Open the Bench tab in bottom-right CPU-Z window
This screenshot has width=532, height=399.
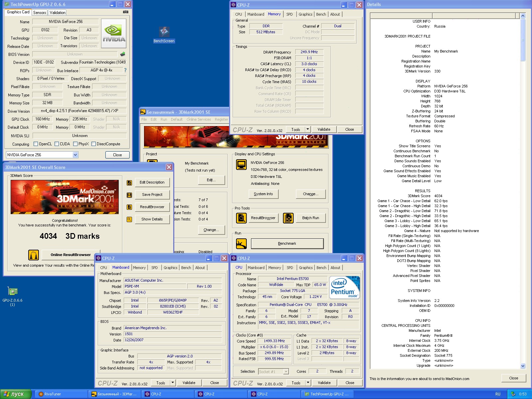322,268
